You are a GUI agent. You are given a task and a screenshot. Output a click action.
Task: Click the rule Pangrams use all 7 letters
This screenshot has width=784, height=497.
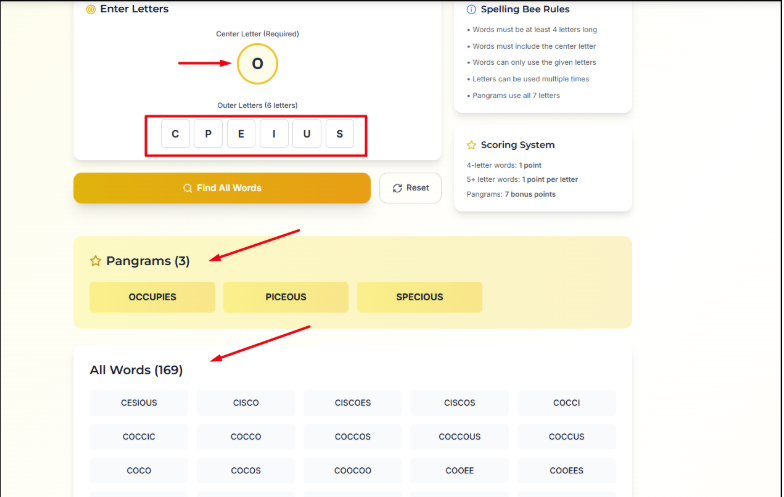pyautogui.click(x=516, y=96)
